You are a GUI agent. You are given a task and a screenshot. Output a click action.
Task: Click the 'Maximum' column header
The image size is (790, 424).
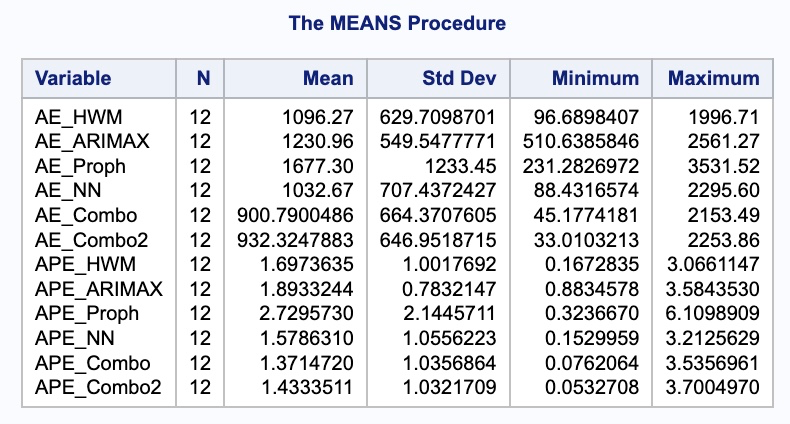[x=713, y=79]
